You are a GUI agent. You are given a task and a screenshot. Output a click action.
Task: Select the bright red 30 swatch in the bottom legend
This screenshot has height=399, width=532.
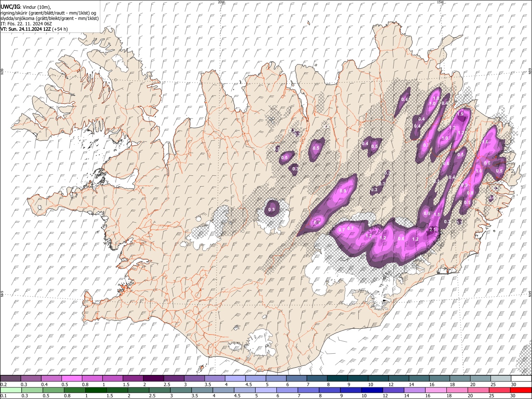(521, 390)
